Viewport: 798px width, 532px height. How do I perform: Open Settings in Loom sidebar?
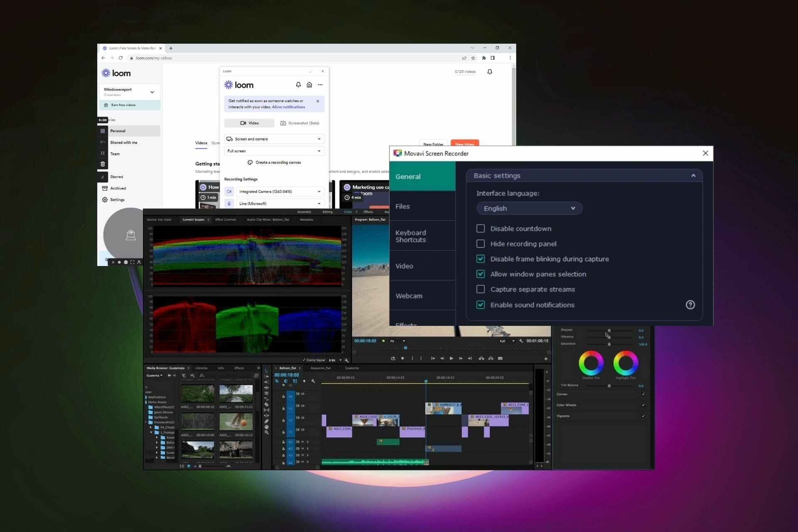point(117,199)
